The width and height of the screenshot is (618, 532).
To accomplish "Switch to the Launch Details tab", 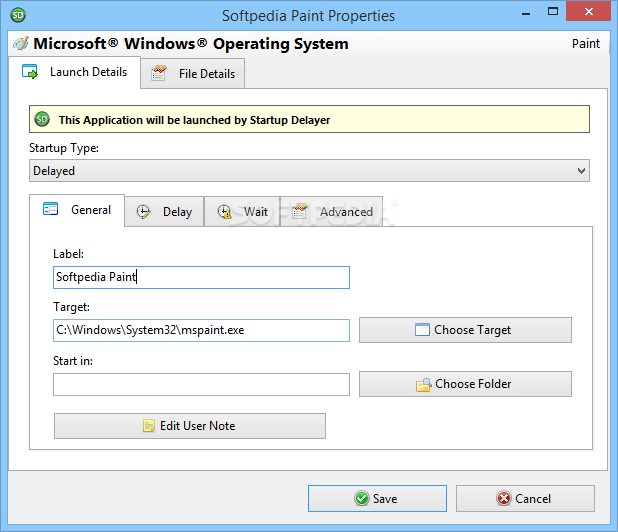I will [x=74, y=73].
